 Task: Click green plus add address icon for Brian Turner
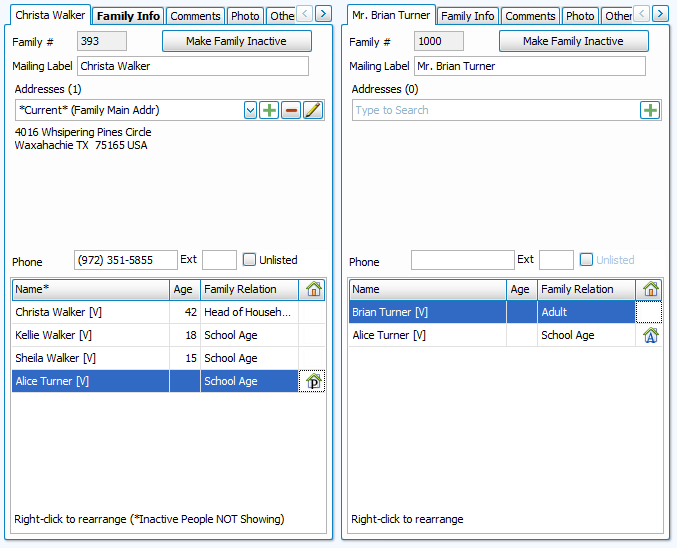(650, 110)
